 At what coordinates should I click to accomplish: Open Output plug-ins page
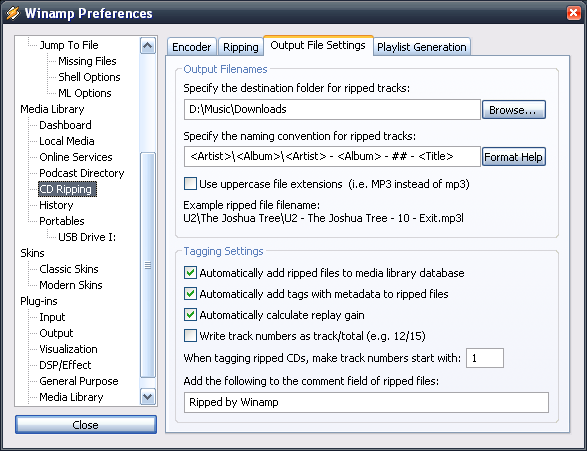(x=56, y=333)
